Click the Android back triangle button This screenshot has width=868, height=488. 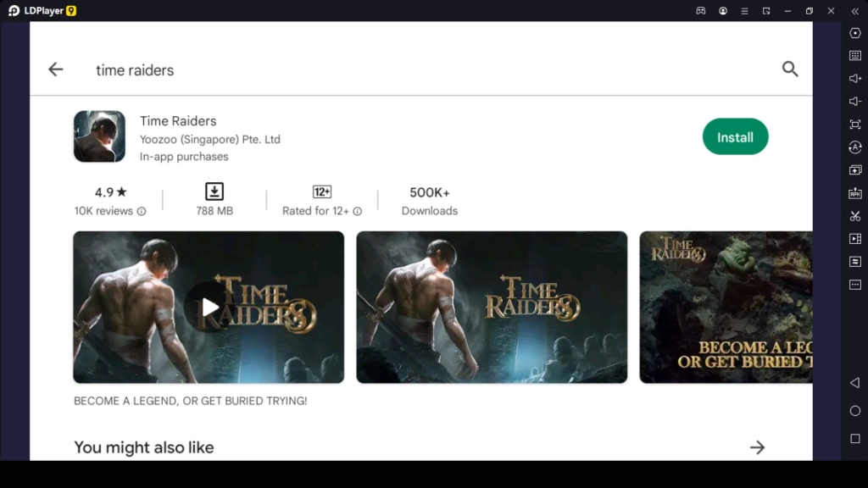coord(855,383)
